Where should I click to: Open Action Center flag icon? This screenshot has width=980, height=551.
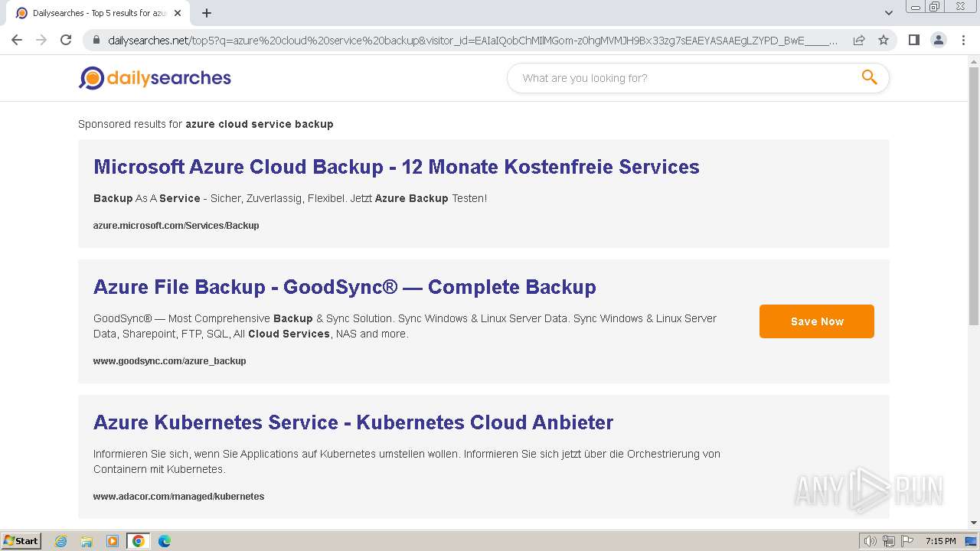click(906, 541)
